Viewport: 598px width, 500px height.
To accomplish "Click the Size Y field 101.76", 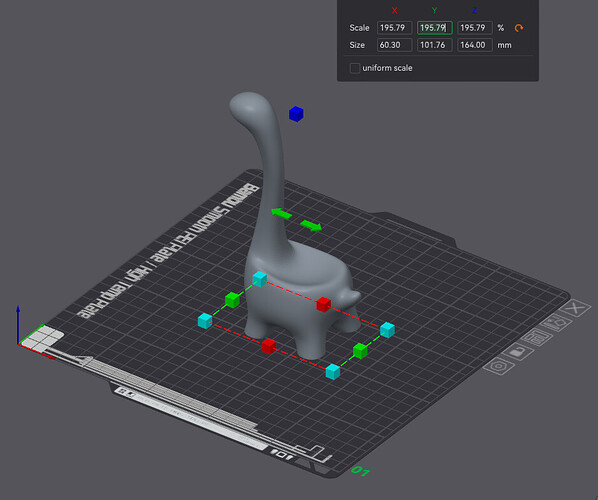I will click(x=435, y=45).
